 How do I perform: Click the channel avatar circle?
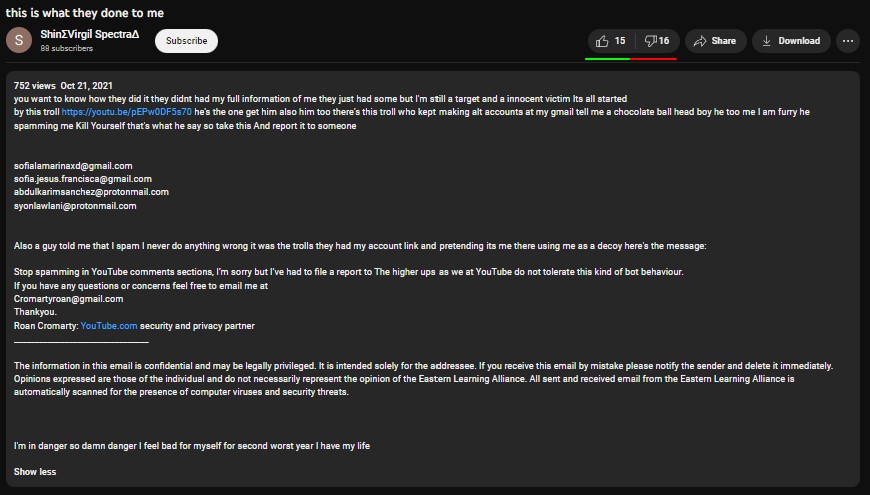click(19, 41)
